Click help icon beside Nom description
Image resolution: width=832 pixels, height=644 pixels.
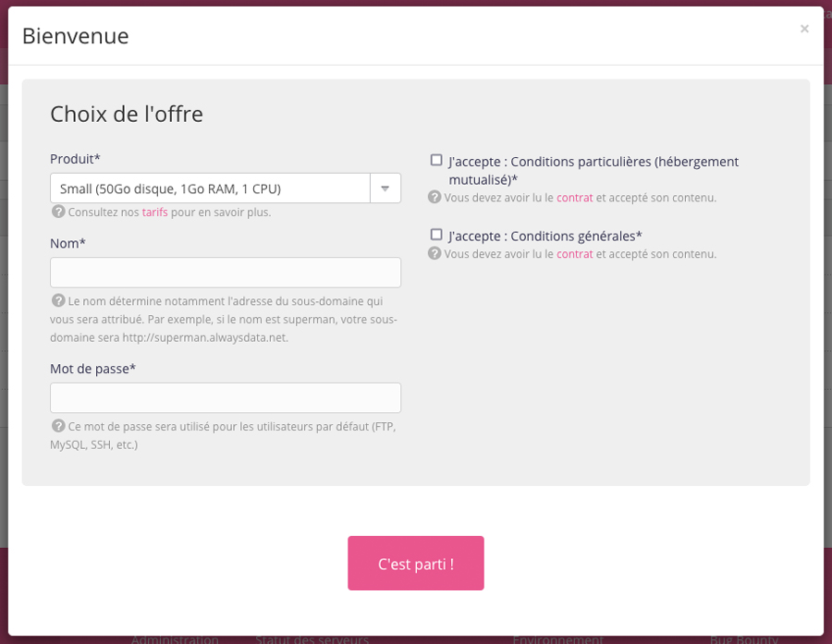[x=58, y=301]
